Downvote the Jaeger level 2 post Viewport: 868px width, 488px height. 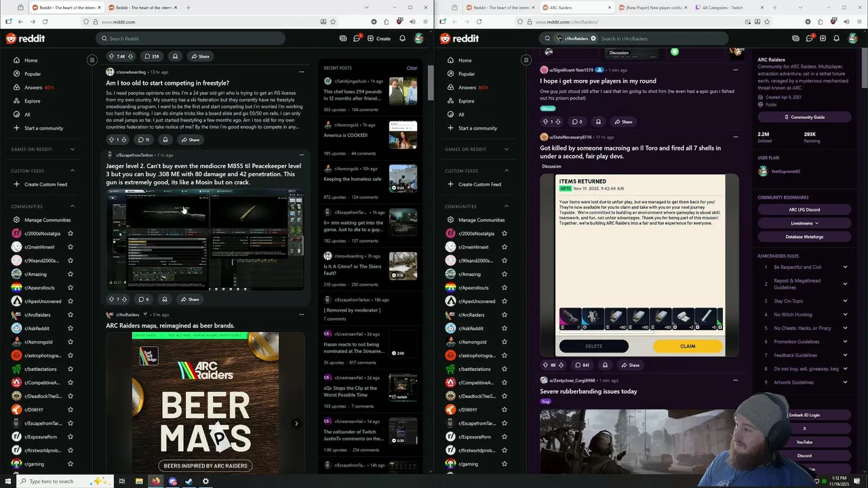click(x=125, y=299)
